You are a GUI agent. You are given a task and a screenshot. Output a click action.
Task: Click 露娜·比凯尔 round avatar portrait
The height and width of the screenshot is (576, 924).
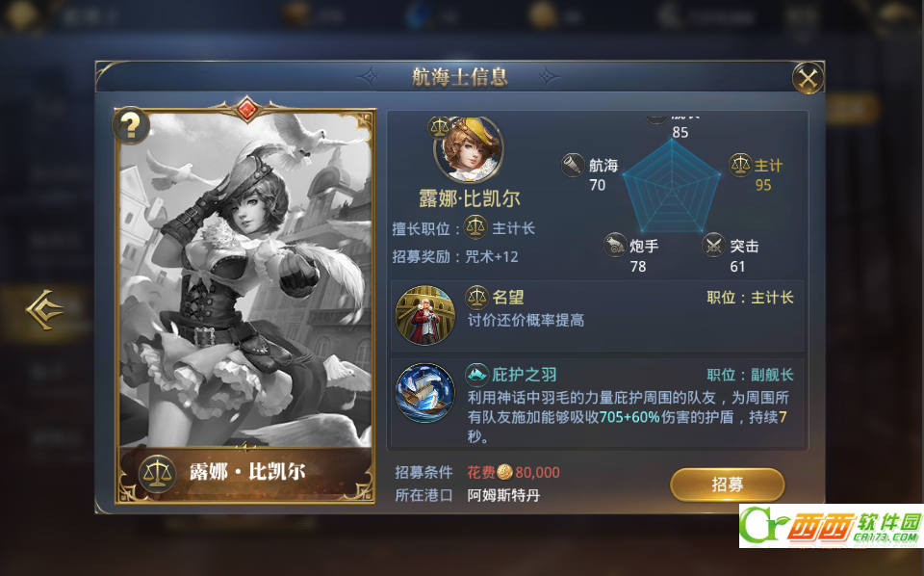[469, 149]
